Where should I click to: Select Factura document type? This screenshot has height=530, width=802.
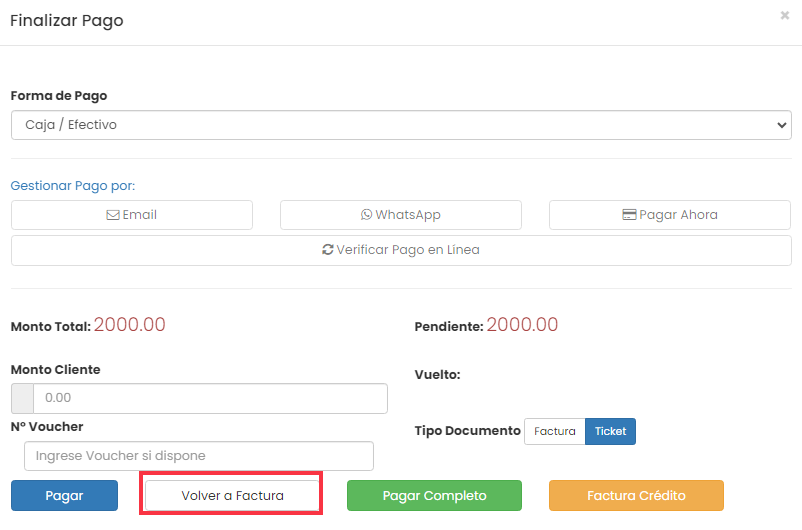(555, 431)
